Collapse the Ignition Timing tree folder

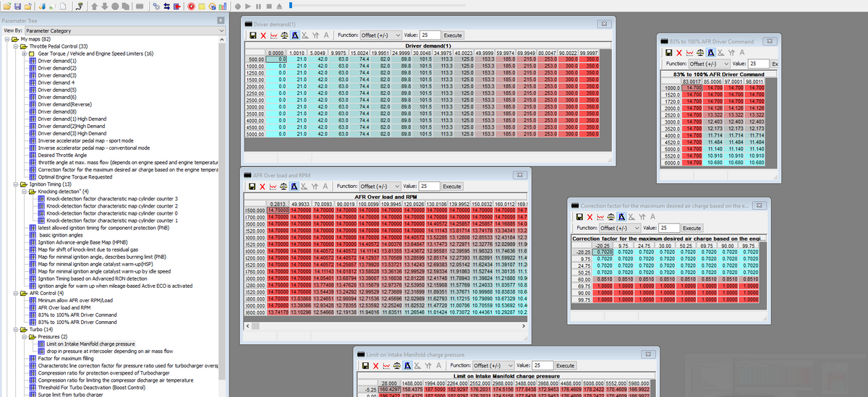(x=15, y=184)
